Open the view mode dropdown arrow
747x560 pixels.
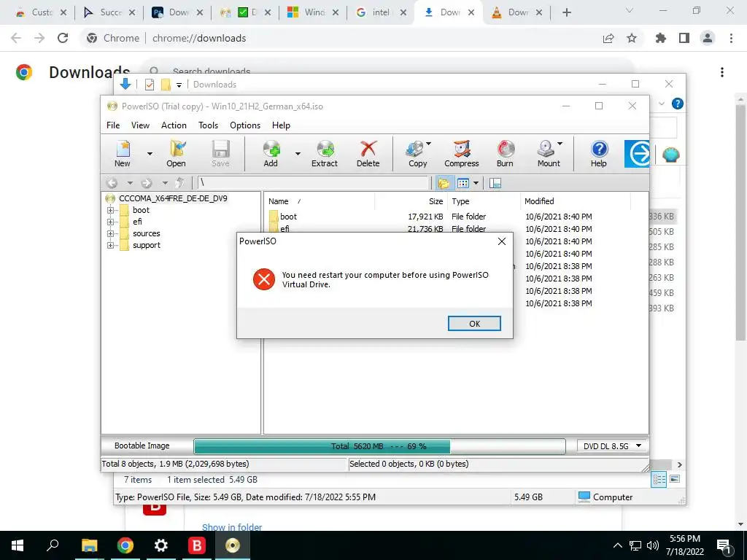(476, 183)
